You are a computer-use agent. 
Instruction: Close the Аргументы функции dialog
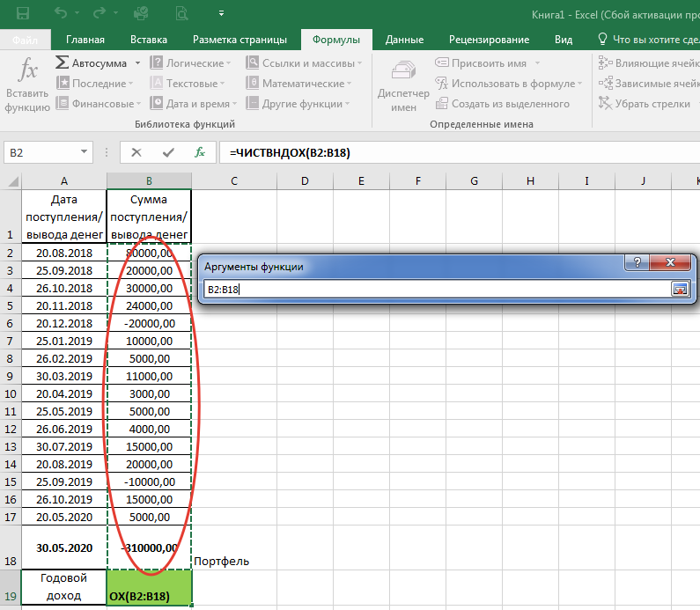click(x=671, y=262)
